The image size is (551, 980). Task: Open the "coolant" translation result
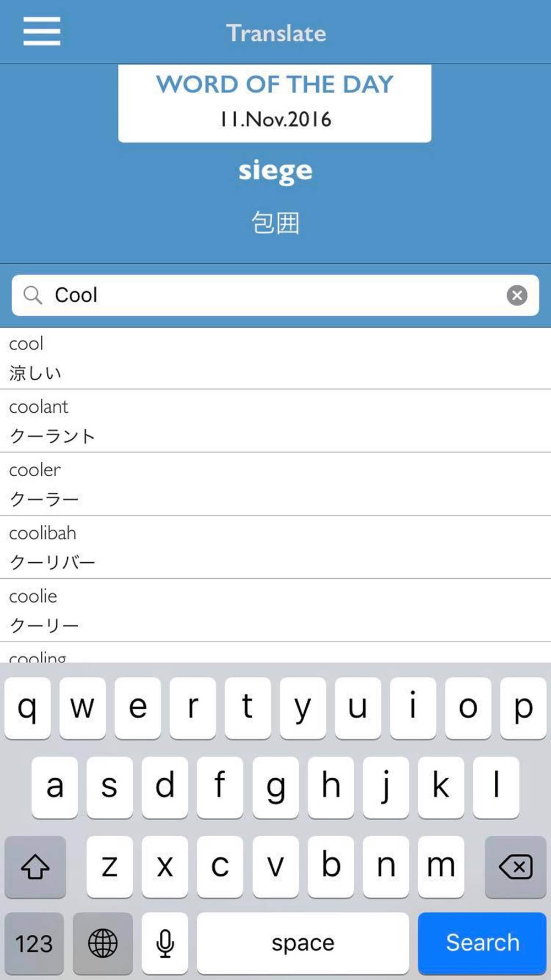(275, 421)
